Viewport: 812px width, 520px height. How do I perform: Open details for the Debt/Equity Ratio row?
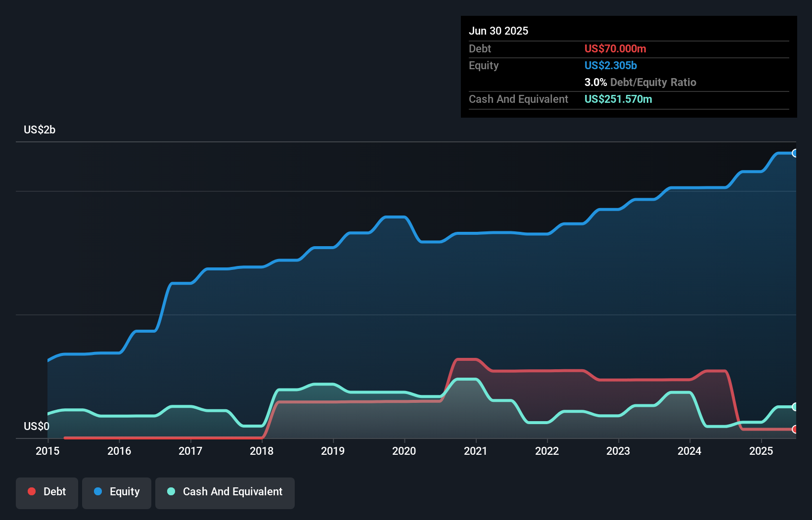(640, 82)
